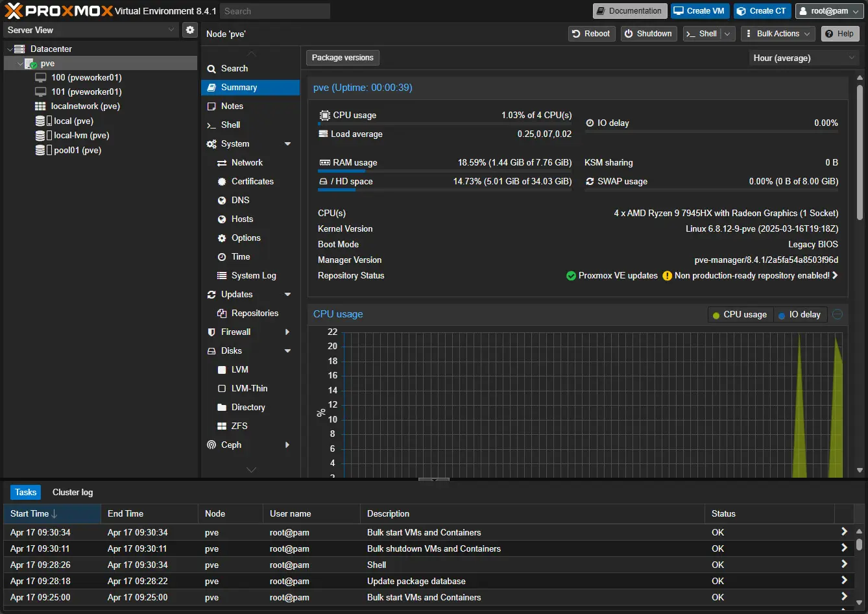
Task: Open the pool01 (pve) storage item
Action: pyautogui.click(x=77, y=150)
